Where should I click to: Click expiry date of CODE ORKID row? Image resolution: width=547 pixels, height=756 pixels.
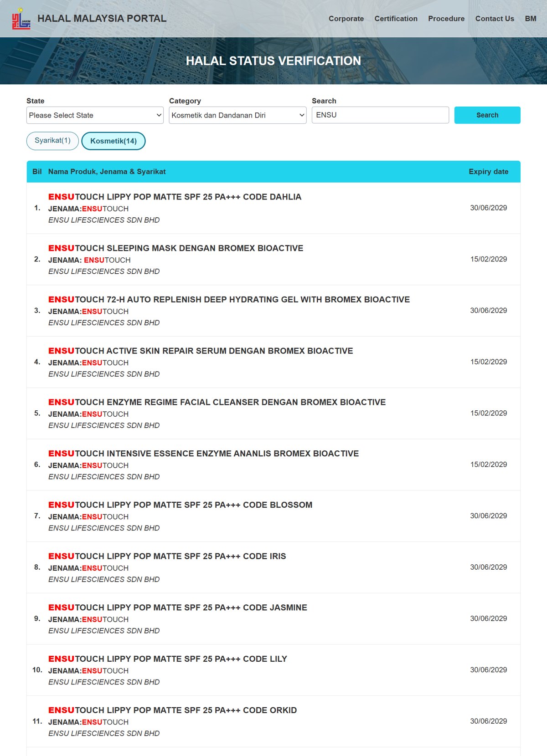pos(488,721)
